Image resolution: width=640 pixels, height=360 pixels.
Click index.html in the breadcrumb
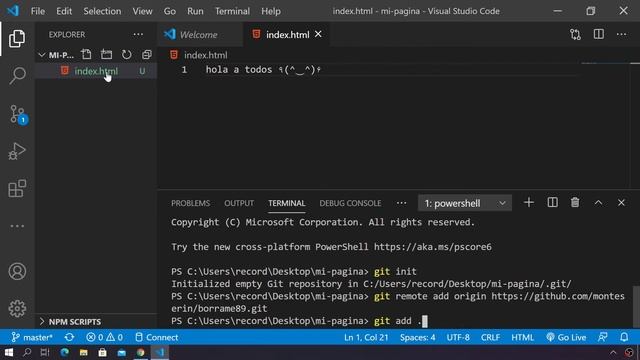click(206, 55)
